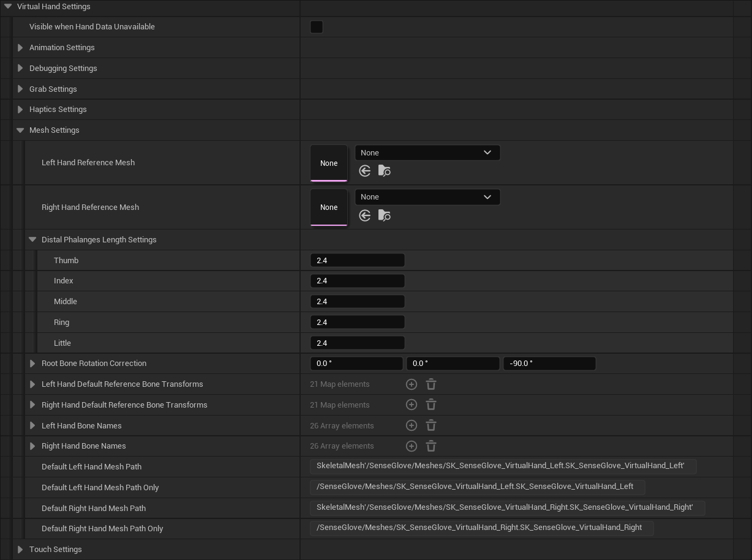Select the -90.0 Root Bone Rotation Correction field

click(x=549, y=364)
